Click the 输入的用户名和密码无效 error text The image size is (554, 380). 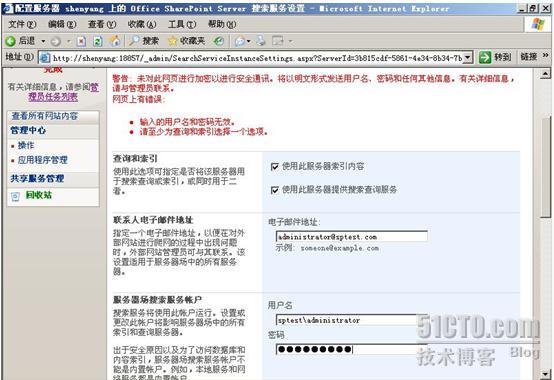pos(187,122)
